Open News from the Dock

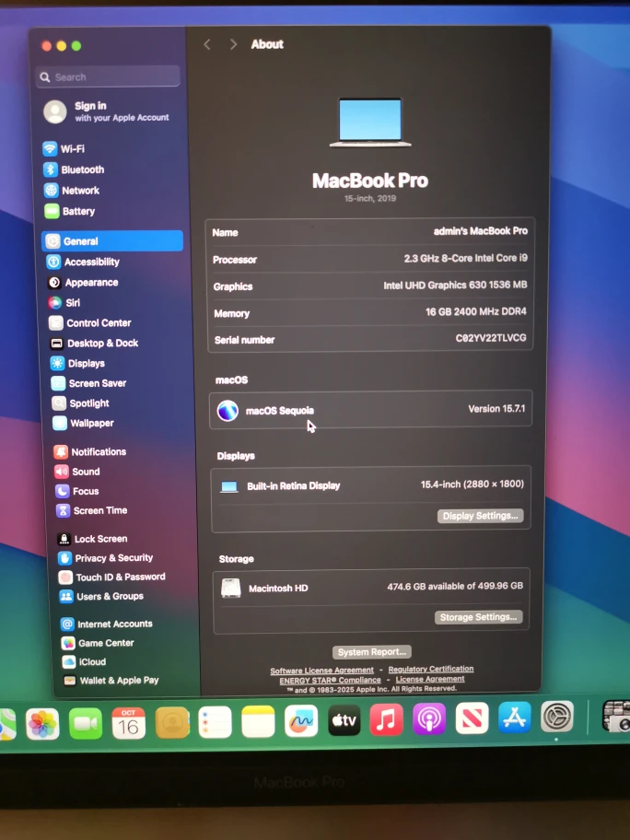[x=472, y=717]
